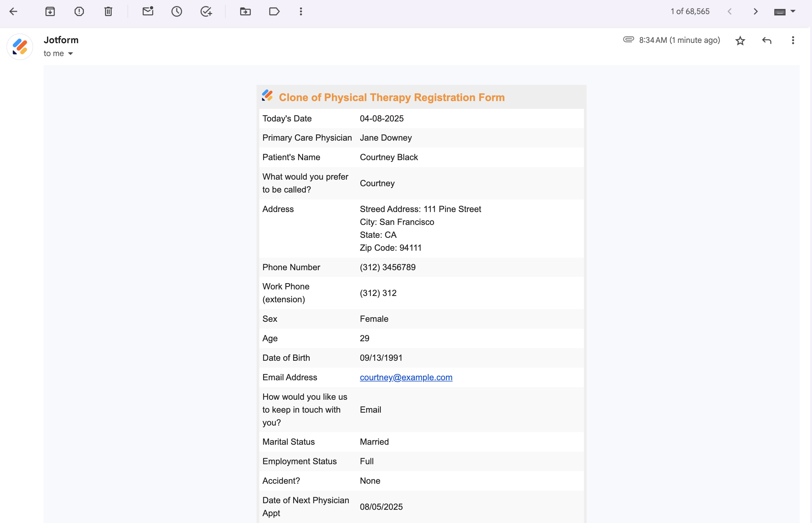Image resolution: width=812 pixels, height=523 pixels.
Task: Open the courtney@example.com email link
Action: pos(406,377)
